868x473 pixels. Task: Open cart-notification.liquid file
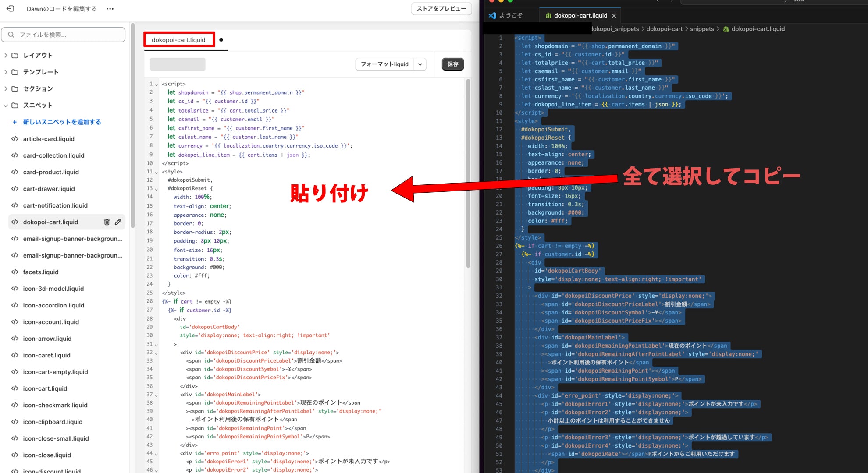[55, 205]
